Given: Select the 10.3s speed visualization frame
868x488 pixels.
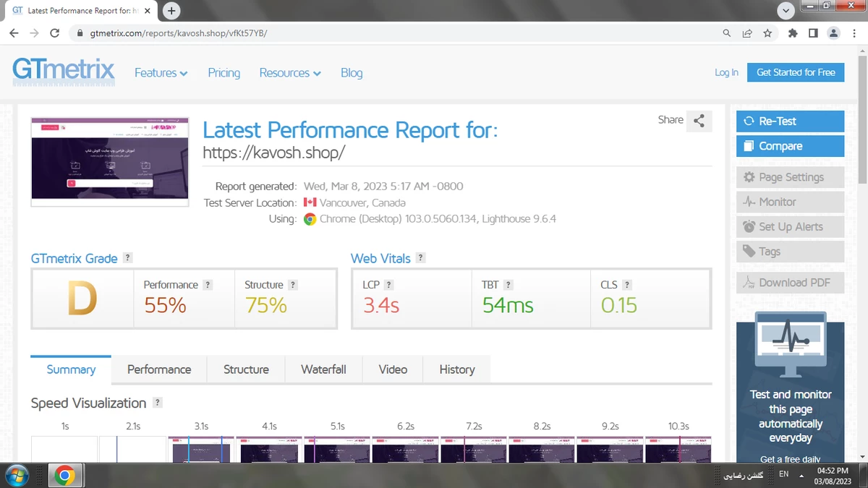Looking at the screenshot, I should point(678,449).
